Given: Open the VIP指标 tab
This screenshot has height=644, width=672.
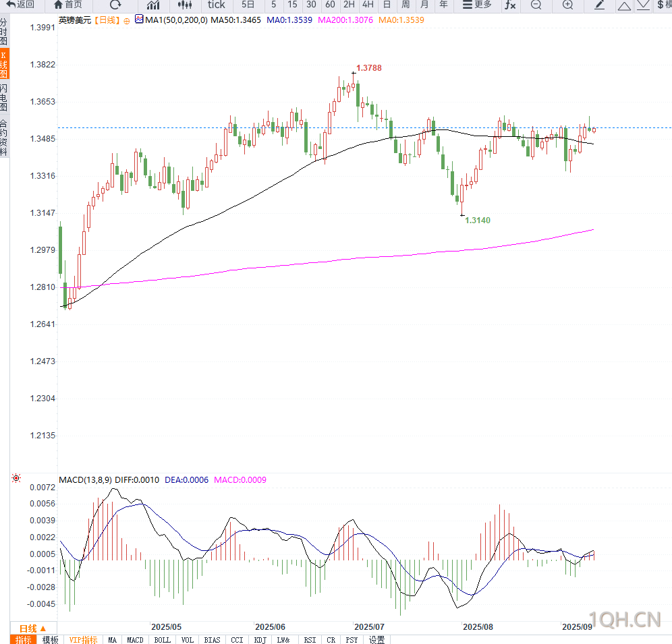Looking at the screenshot, I should coord(83,640).
